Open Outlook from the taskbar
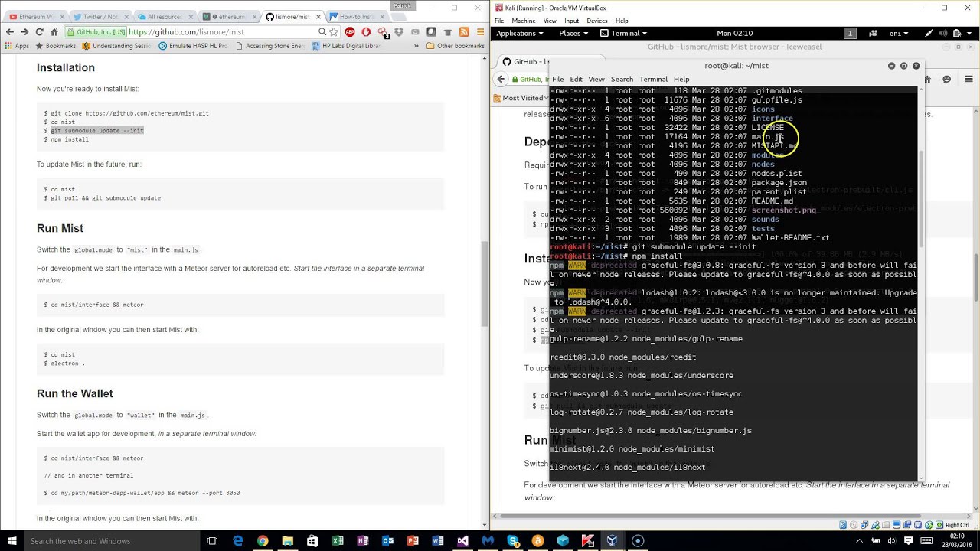Image resolution: width=980 pixels, height=551 pixels. pyautogui.click(x=388, y=541)
